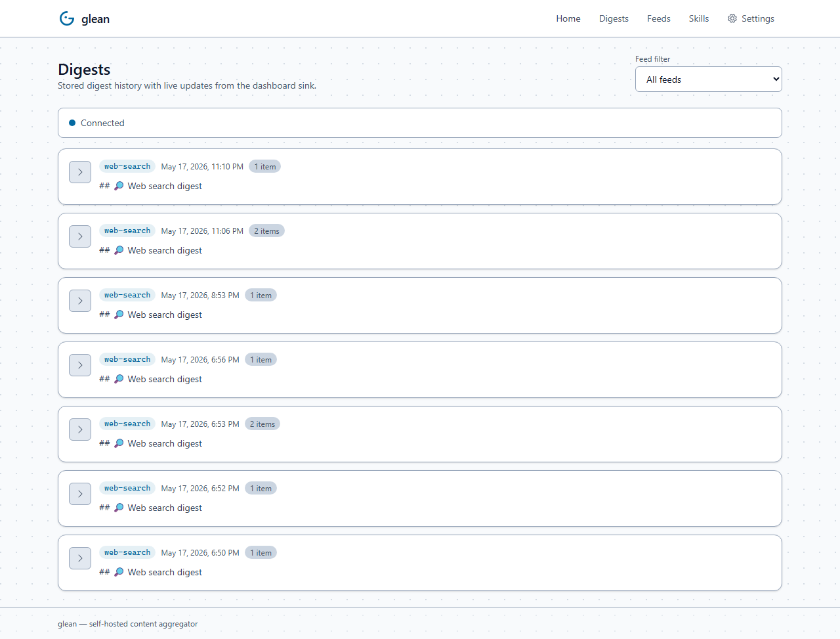Image resolution: width=840 pixels, height=639 pixels.
Task: Click the Settings gear icon
Action: pos(732,18)
